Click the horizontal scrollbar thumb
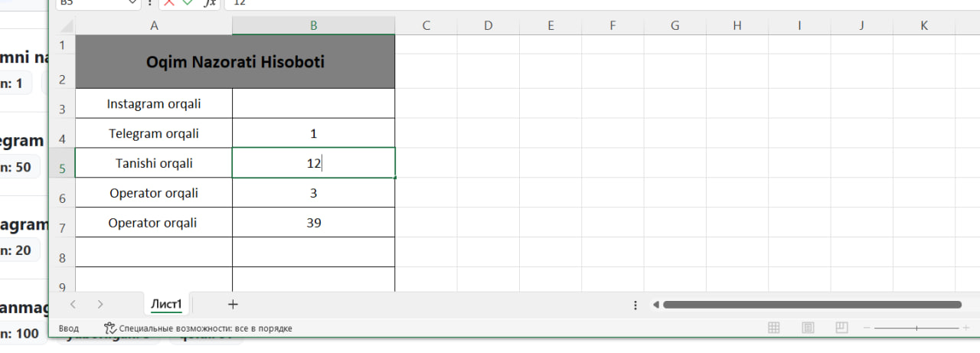This screenshot has height=353, width=980. tap(812, 305)
